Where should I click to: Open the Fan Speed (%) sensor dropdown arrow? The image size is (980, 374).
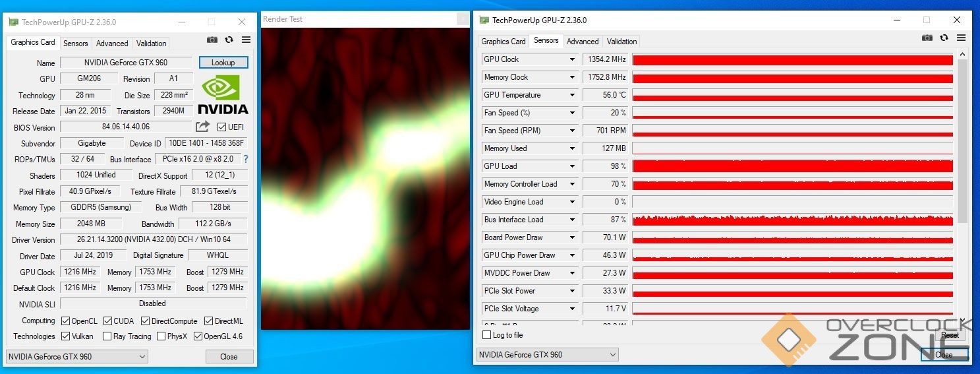tap(572, 113)
